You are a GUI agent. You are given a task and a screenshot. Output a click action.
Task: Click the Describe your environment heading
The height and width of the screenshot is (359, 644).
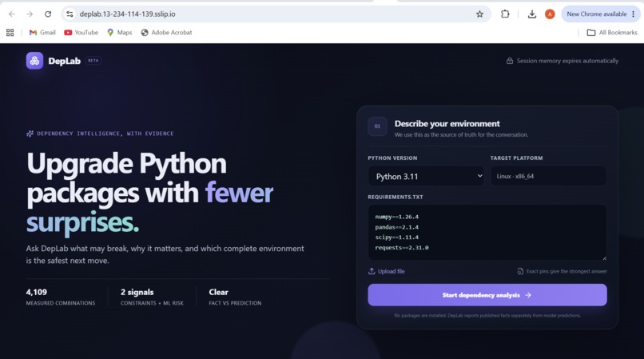pos(447,124)
